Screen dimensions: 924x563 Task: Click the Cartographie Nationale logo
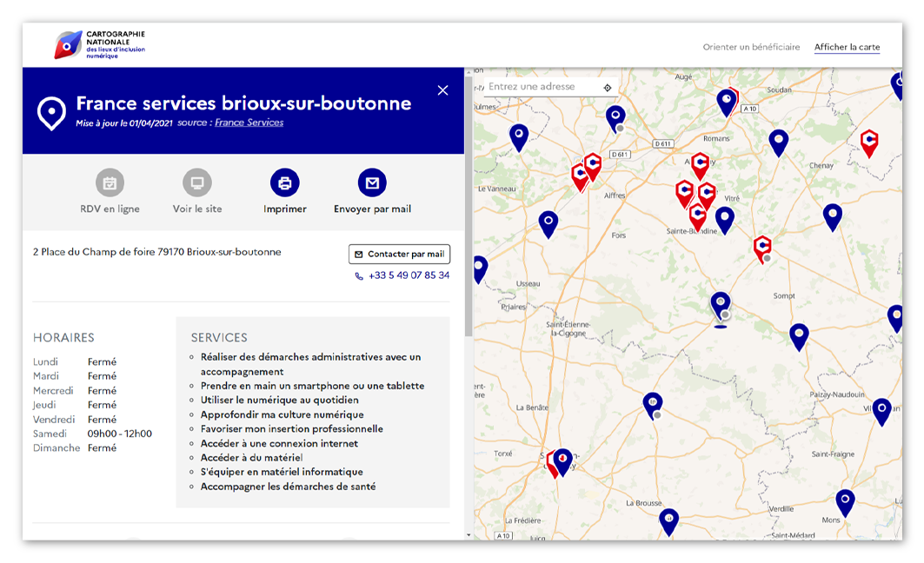pyautogui.click(x=100, y=45)
